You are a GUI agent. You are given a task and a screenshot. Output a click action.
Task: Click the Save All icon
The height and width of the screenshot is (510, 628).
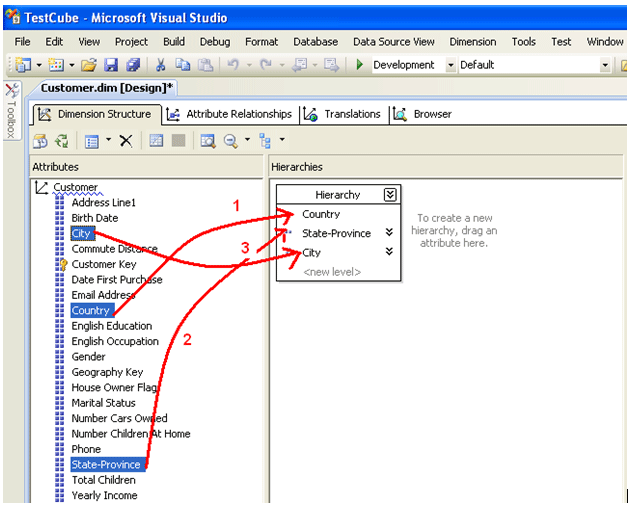click(133, 65)
